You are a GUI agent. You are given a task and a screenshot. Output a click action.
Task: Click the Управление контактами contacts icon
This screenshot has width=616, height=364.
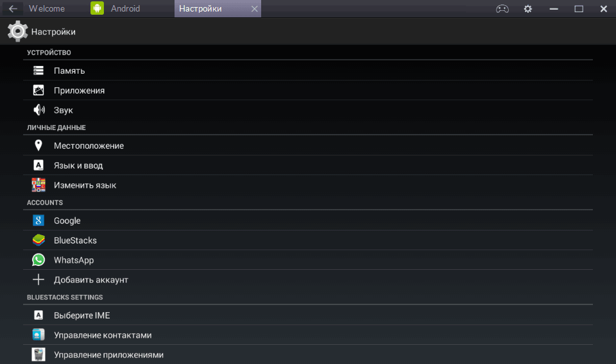38,335
